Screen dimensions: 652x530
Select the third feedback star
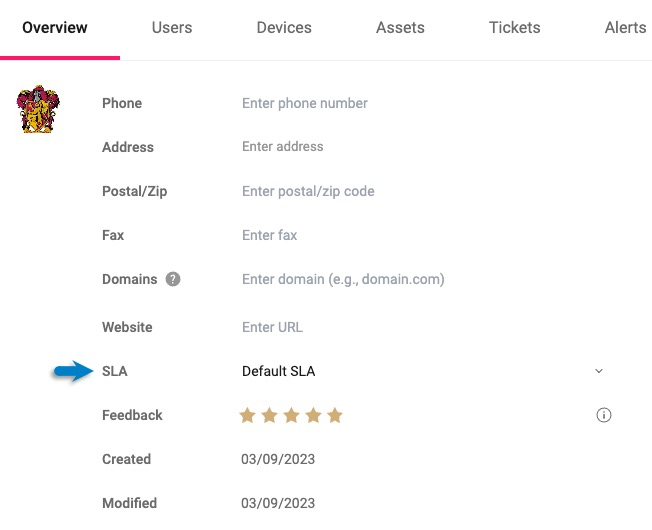pyautogui.click(x=291, y=415)
